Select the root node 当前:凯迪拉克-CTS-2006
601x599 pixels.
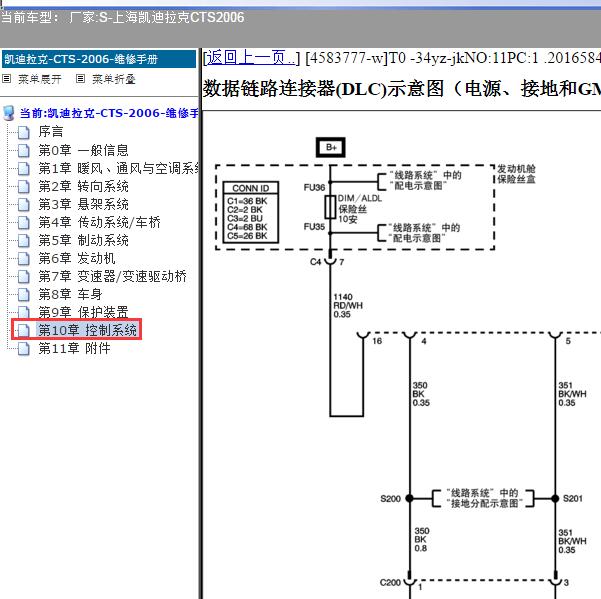click(x=109, y=113)
